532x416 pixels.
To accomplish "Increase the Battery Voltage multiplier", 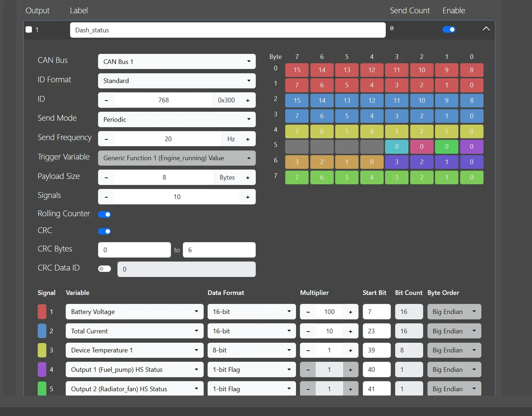I will tap(351, 312).
